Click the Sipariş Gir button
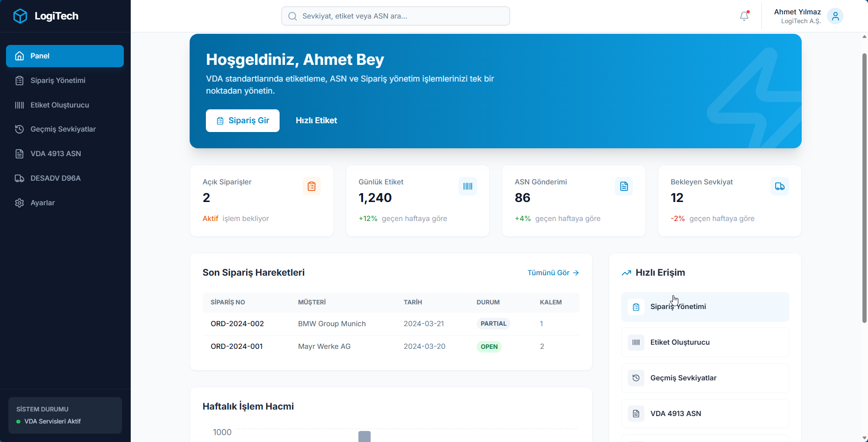Screen dimensions: 868x442 [x=243, y=120]
